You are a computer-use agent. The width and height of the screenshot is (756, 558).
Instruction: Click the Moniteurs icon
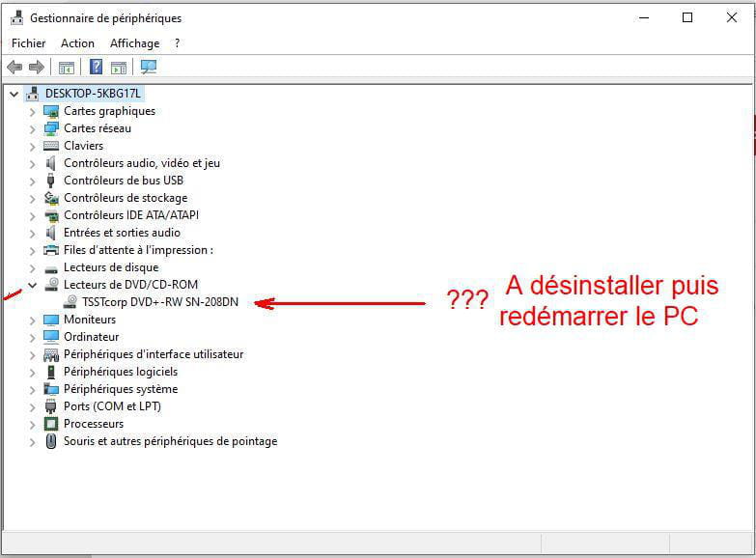click(50, 320)
